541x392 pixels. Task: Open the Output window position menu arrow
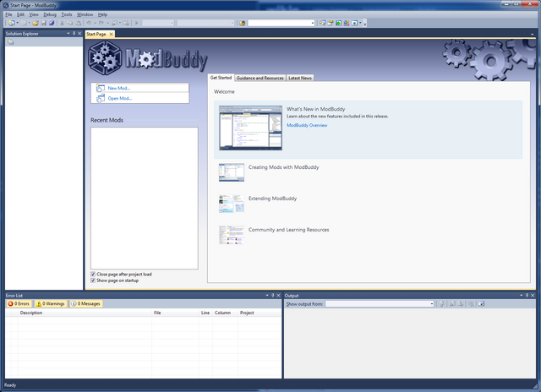[522, 296]
